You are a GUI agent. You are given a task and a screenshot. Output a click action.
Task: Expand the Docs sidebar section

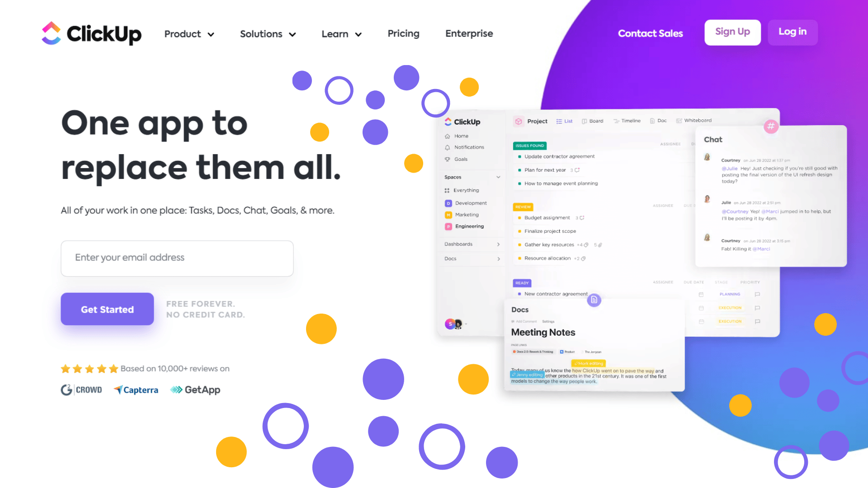[499, 258]
